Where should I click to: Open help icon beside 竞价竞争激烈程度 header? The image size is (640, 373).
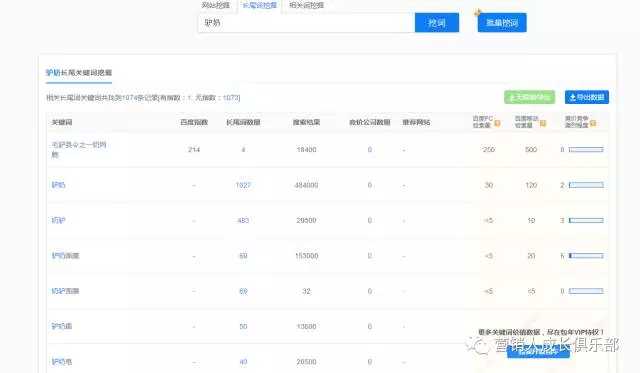pyautogui.click(x=593, y=123)
